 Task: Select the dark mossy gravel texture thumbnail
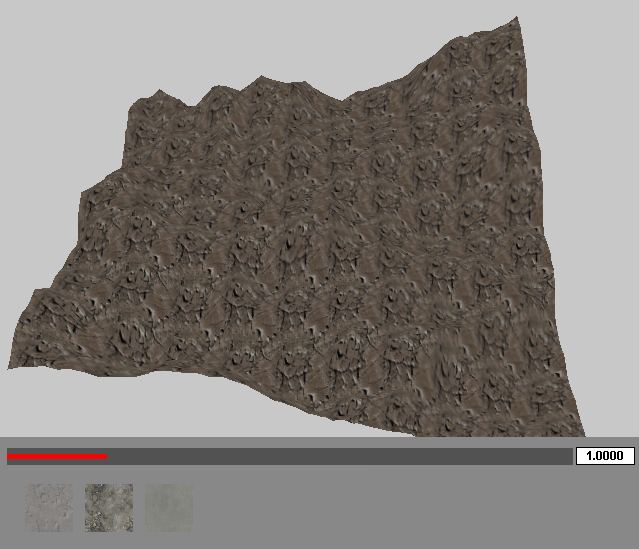click(109, 507)
